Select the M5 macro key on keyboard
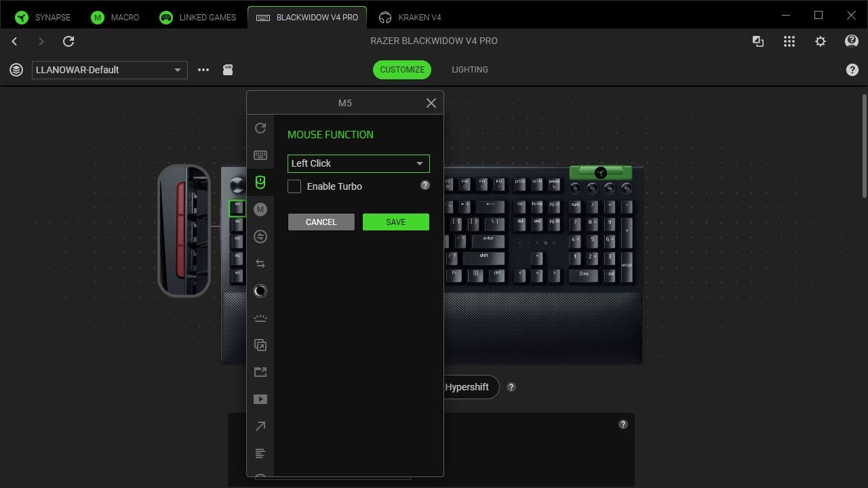This screenshot has width=868, height=488. tap(237, 207)
